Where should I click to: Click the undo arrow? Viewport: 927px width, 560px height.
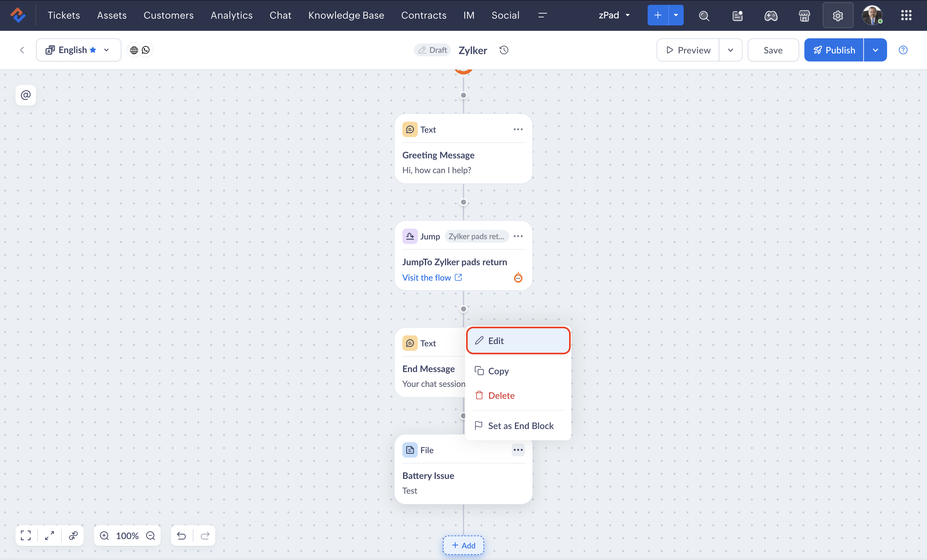(181, 535)
